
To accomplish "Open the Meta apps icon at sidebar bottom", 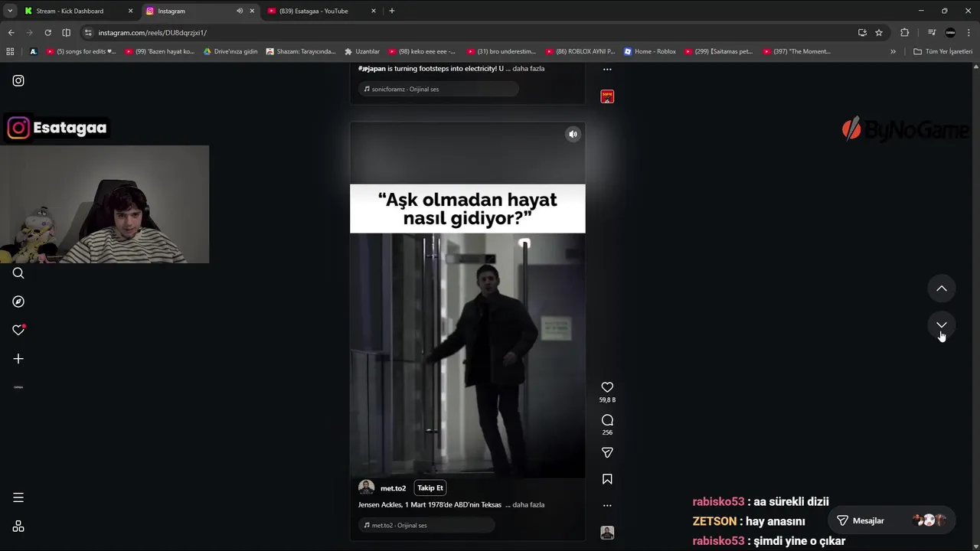I will (18, 527).
